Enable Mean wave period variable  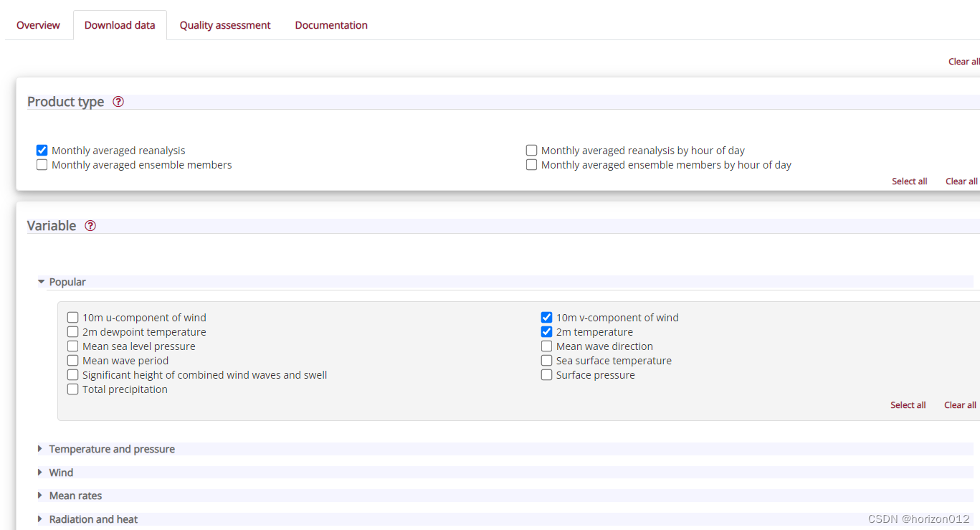[72, 361]
